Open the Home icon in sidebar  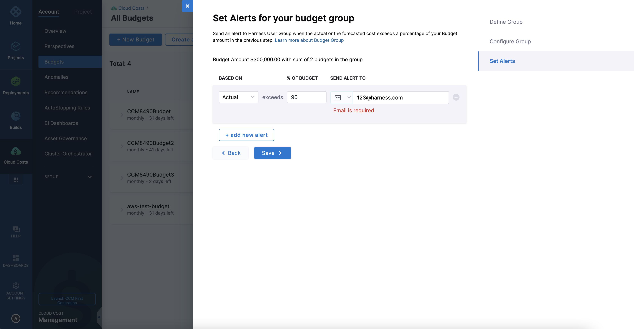16,12
